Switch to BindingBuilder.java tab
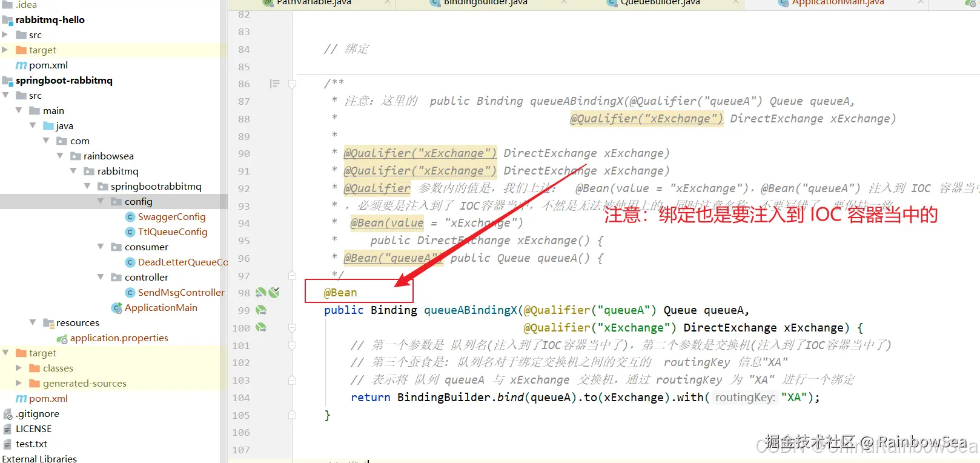980x463 pixels. [486, 3]
